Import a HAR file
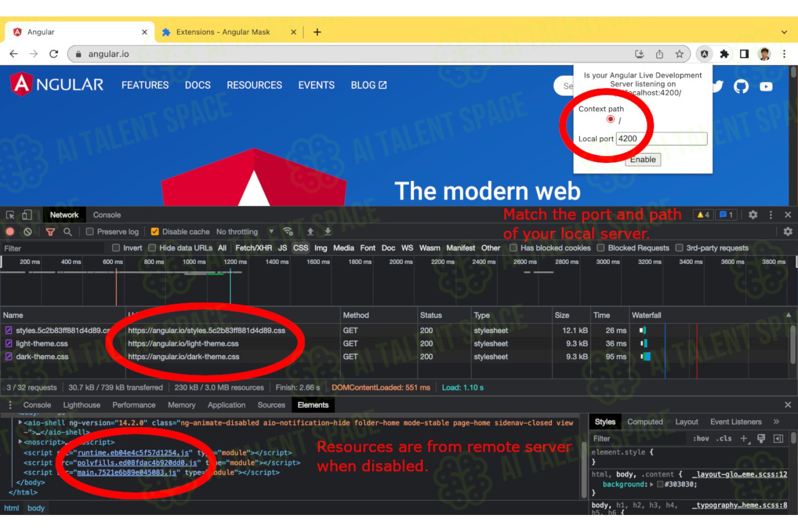798x532 pixels. point(310,231)
